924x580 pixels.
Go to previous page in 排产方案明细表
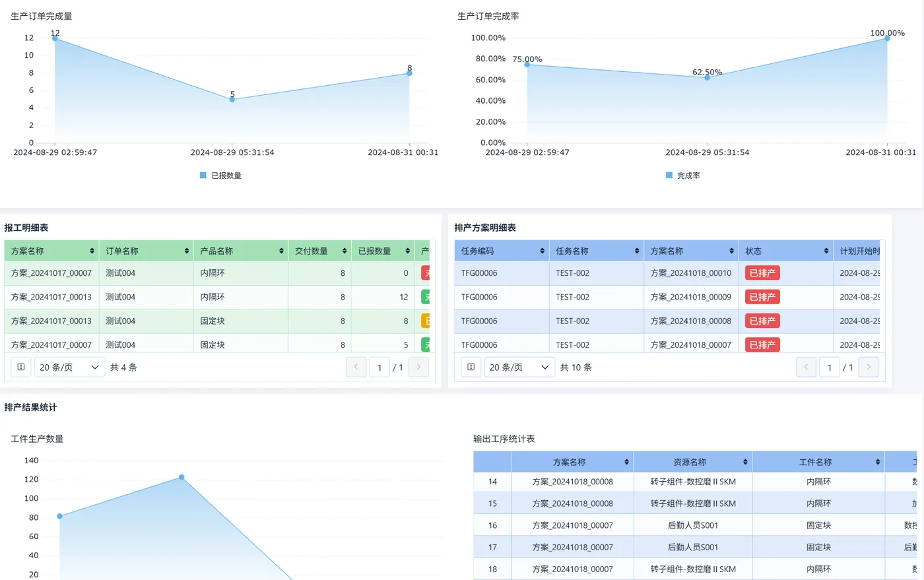(x=806, y=367)
